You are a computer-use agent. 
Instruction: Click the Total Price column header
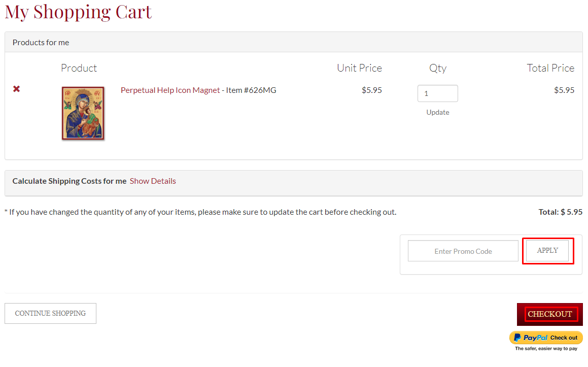click(550, 68)
